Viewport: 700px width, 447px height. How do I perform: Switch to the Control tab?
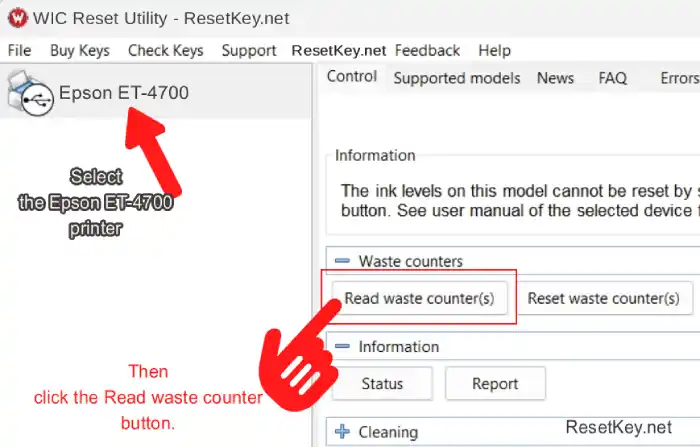pyautogui.click(x=352, y=76)
